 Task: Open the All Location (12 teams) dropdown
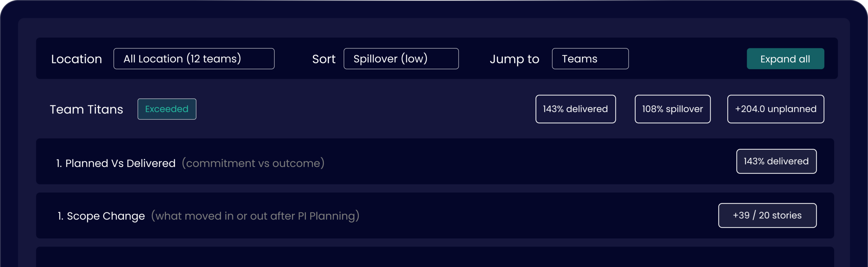(x=194, y=59)
